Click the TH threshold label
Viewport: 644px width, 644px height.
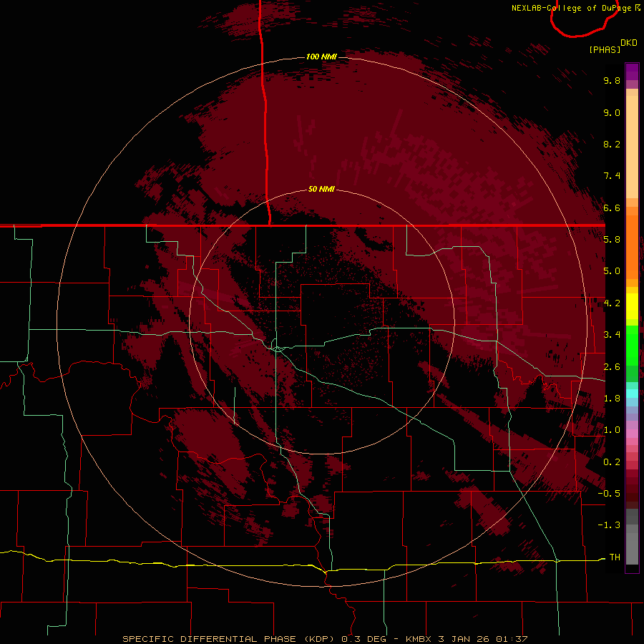pyautogui.click(x=615, y=557)
